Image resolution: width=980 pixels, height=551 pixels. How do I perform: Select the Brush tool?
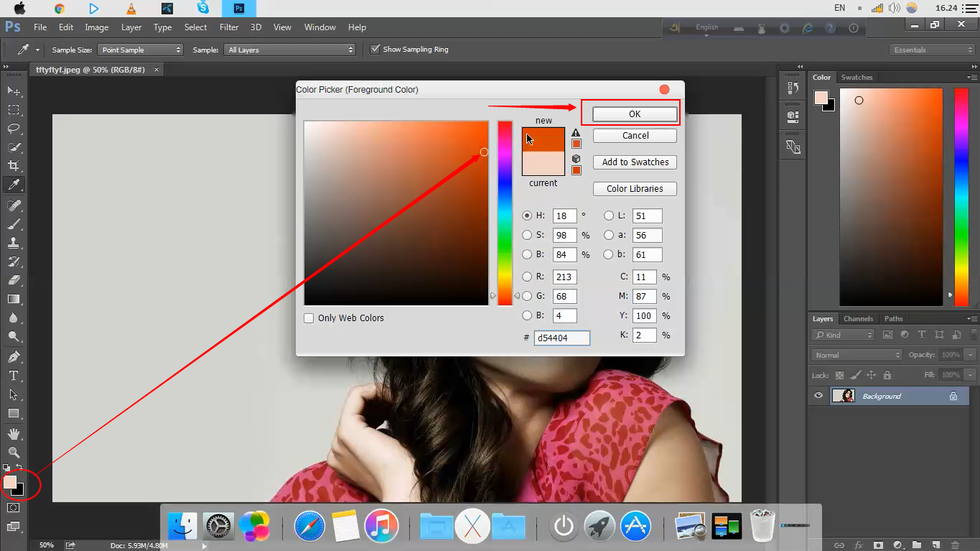pyautogui.click(x=14, y=224)
